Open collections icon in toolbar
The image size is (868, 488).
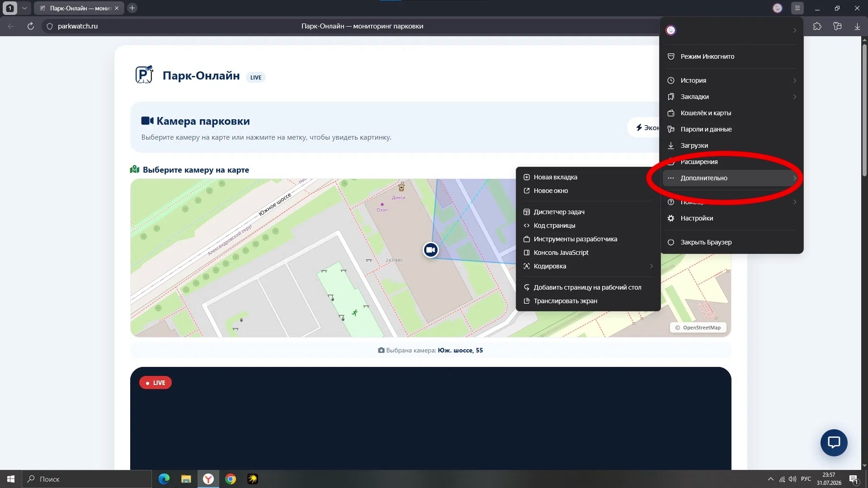coord(837,26)
